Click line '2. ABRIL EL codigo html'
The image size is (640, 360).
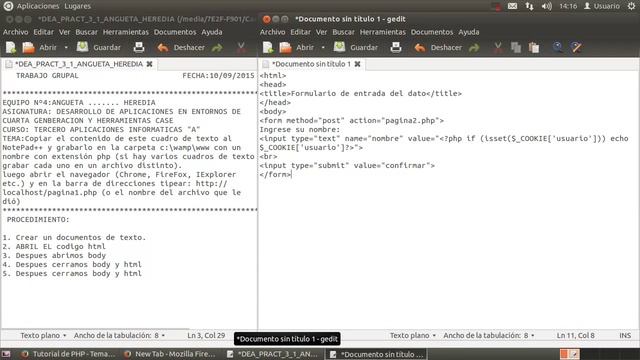(x=54, y=247)
